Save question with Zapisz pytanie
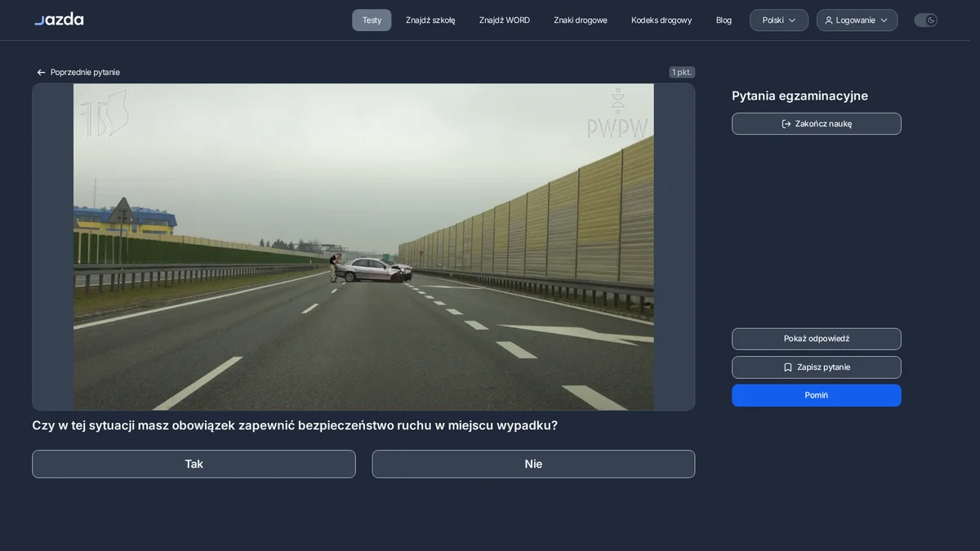 click(817, 367)
